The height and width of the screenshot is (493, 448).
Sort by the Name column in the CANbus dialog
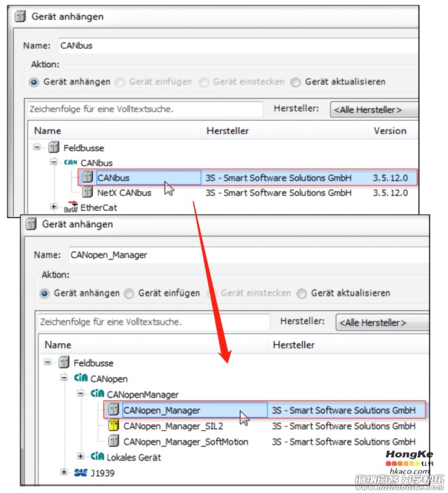tap(115, 131)
